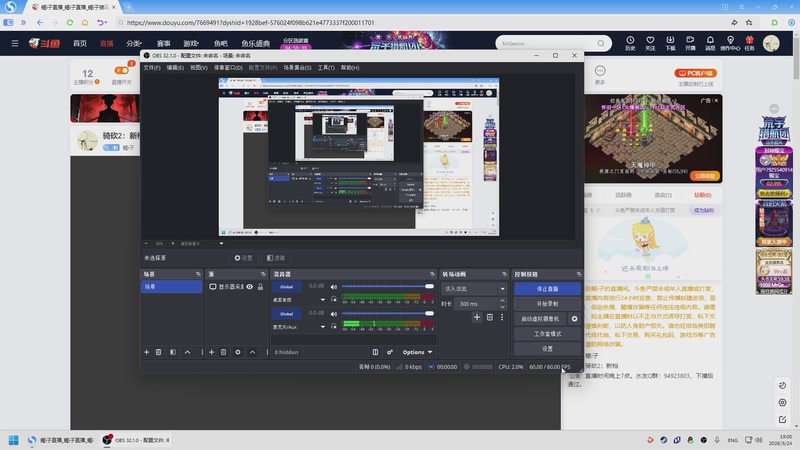
Task: Open the 淡入淡出 transition type dropdown
Action: tap(474, 289)
